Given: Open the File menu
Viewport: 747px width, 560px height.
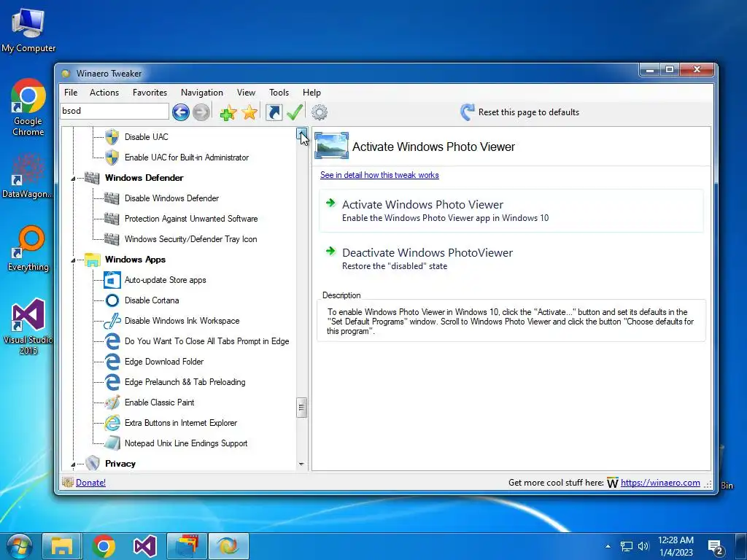Looking at the screenshot, I should (x=71, y=93).
